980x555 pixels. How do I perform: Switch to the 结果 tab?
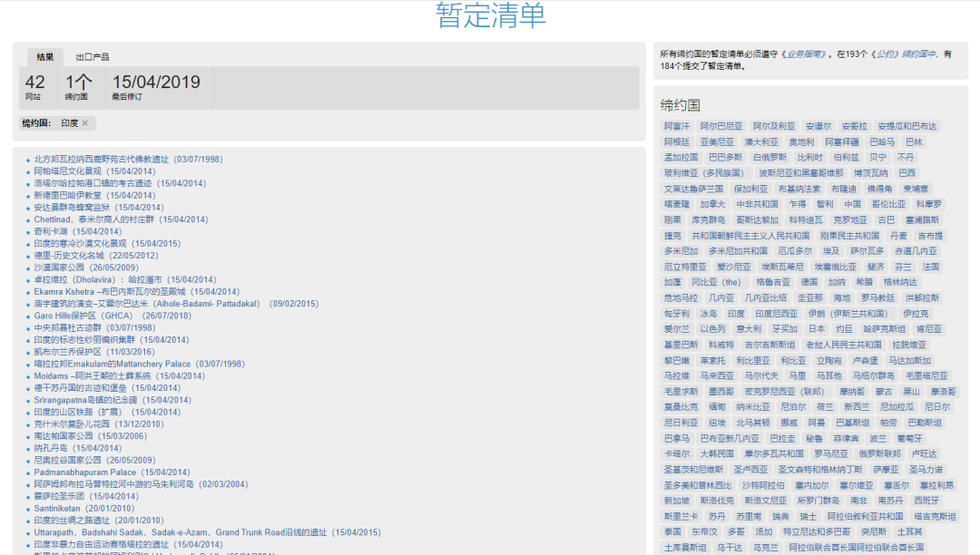(44, 56)
